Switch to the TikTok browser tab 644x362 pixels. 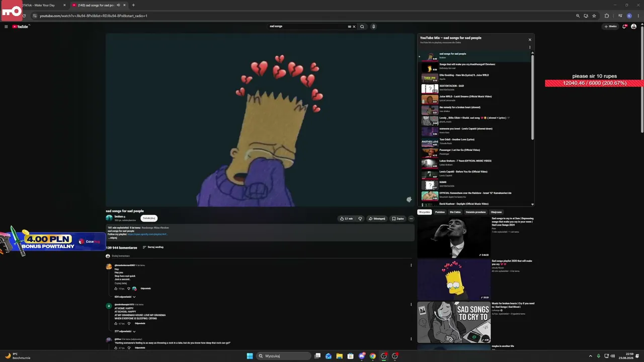click(43, 5)
